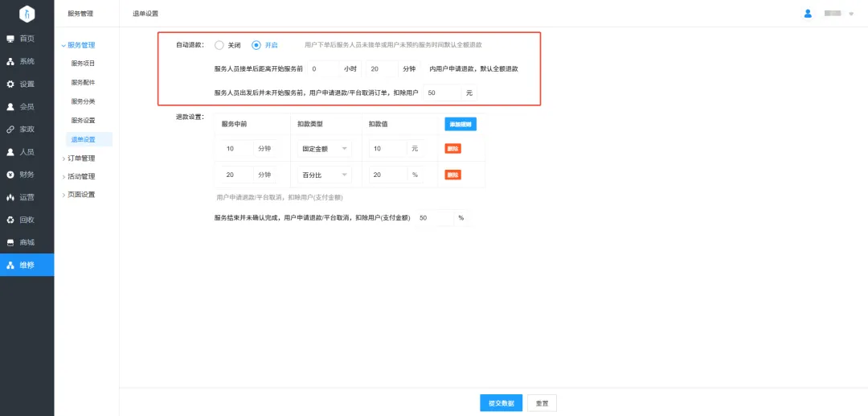Expand the 订单管理 tree section
Image resolution: width=868 pixels, height=416 pixels.
(80, 159)
